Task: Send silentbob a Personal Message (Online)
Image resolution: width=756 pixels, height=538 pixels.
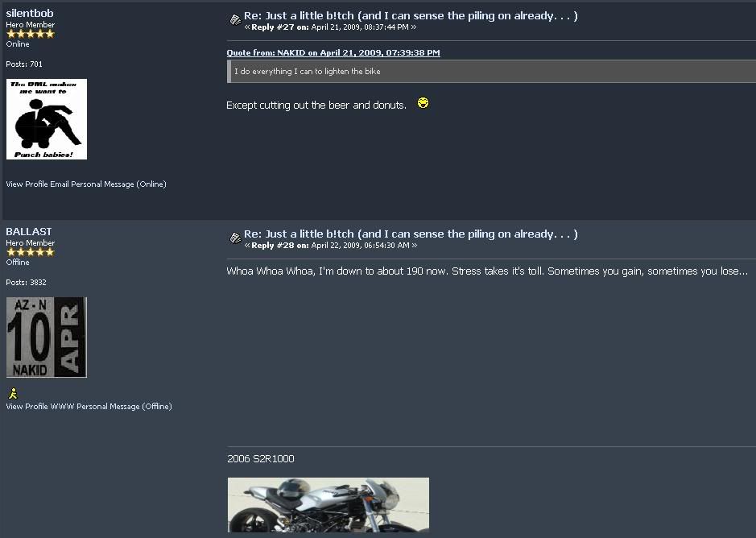Action: (x=118, y=184)
